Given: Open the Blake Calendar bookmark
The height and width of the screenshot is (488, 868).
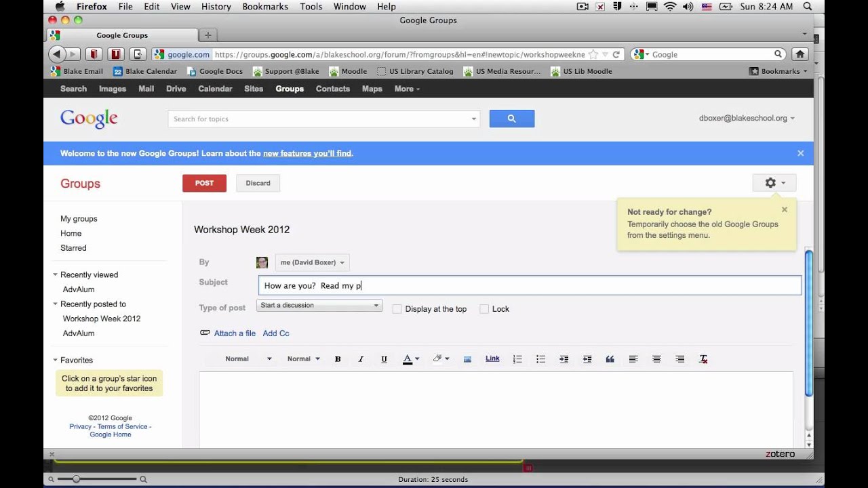Looking at the screenshot, I should [x=144, y=71].
